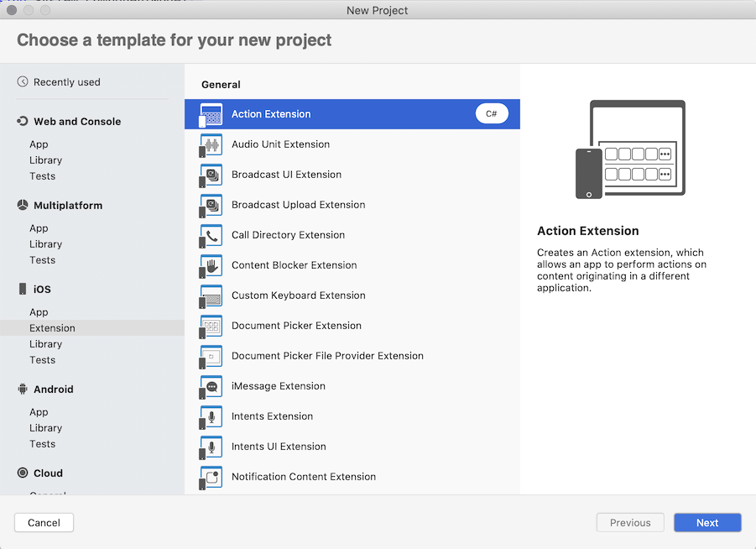The height and width of the screenshot is (549, 756).
Task: Open the C# language selector dropdown
Action: point(492,114)
